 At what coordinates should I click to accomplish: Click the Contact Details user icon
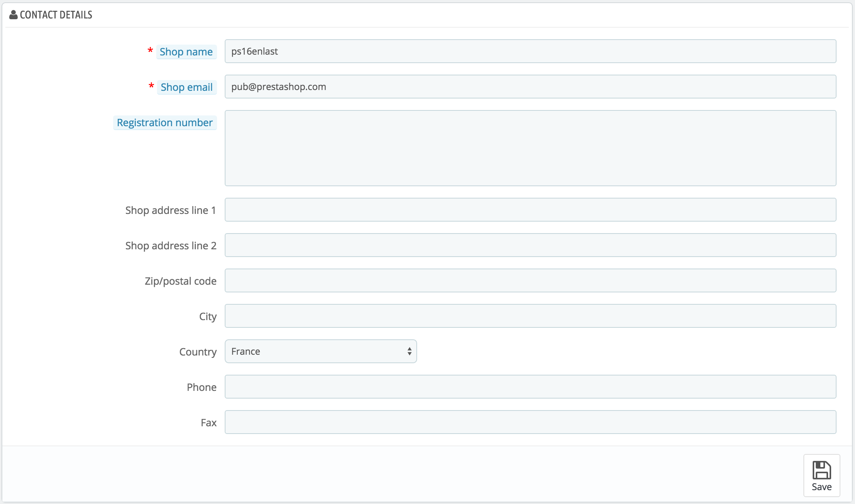coord(13,15)
